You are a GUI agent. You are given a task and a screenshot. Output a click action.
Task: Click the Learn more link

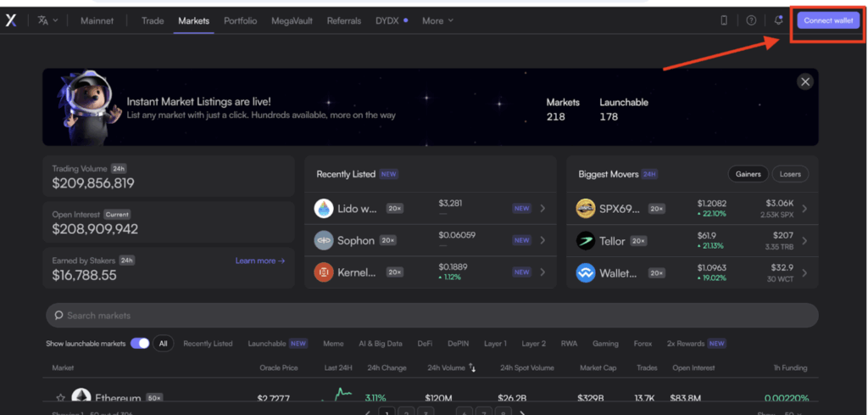tap(260, 261)
